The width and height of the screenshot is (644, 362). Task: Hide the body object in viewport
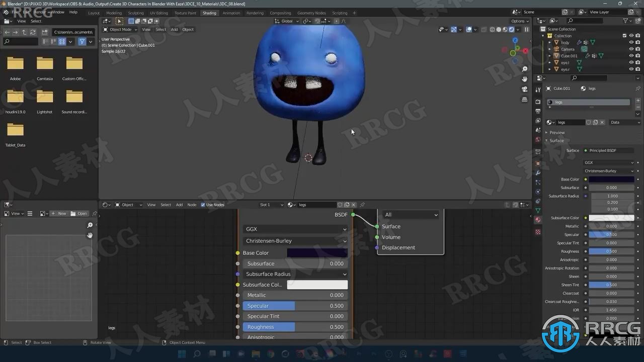coord(631,42)
